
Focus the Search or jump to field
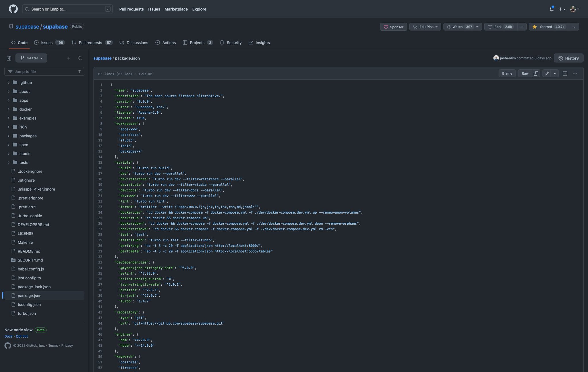pos(67,9)
